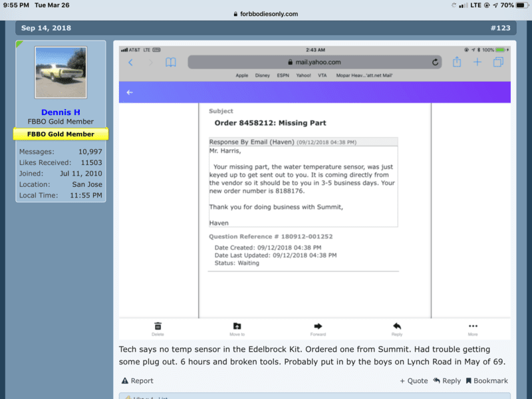Tap the Disney favorites bookmark
The image size is (532, 399).
tap(262, 75)
